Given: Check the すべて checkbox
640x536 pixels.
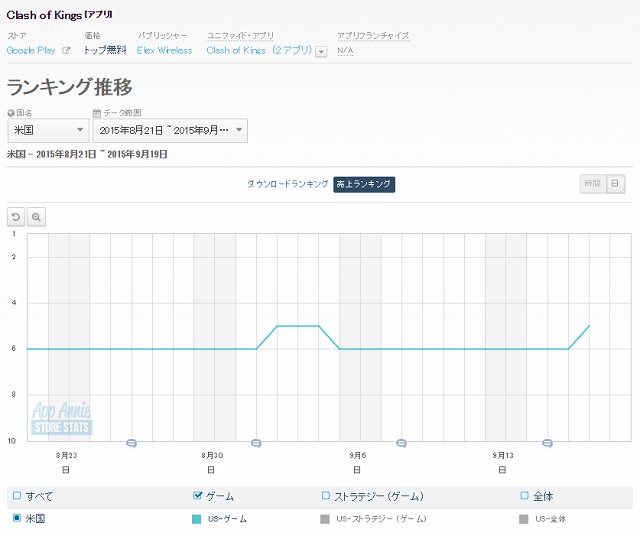Looking at the screenshot, I should [17, 496].
